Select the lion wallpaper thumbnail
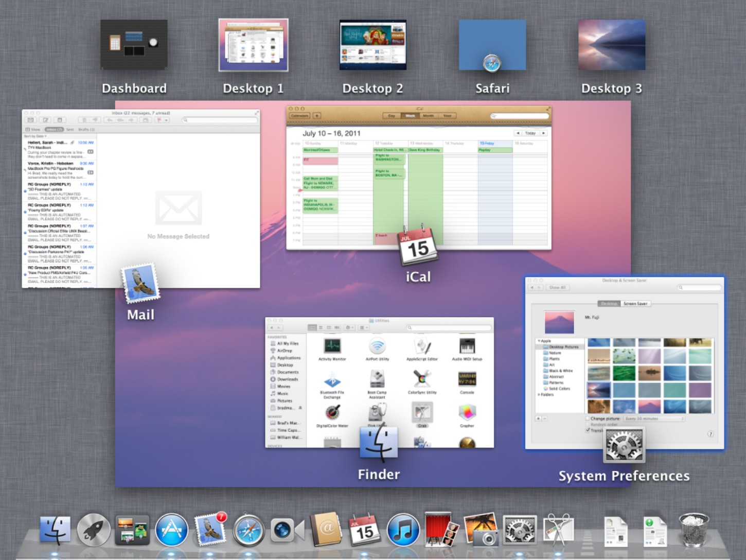This screenshot has height=560, width=746. [598, 407]
